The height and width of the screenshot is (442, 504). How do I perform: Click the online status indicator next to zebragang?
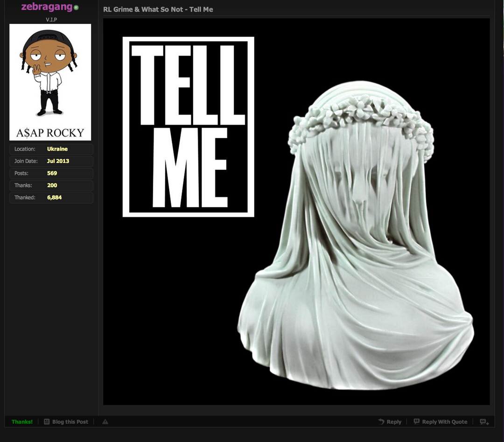pos(76,7)
